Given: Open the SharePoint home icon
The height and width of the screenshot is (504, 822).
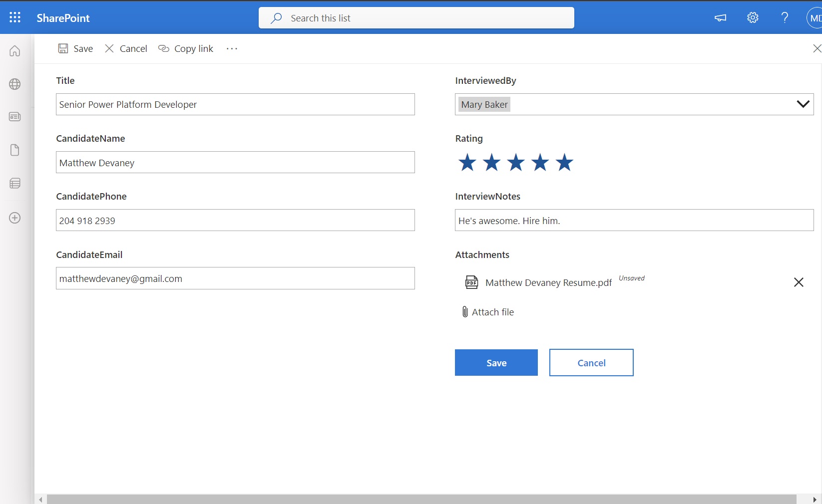Looking at the screenshot, I should [14, 51].
